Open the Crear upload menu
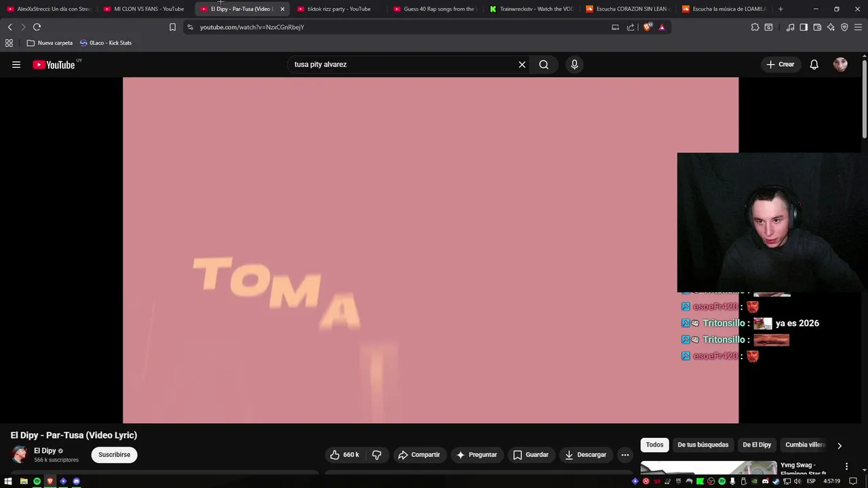Viewport: 868px width, 488px height. point(781,64)
